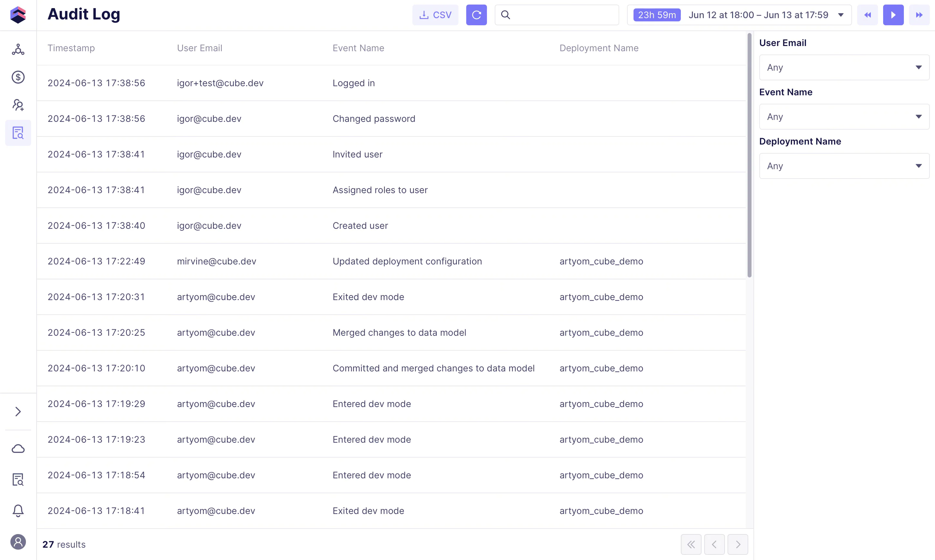
Task: Open the billing dollar icon
Action: tap(18, 77)
